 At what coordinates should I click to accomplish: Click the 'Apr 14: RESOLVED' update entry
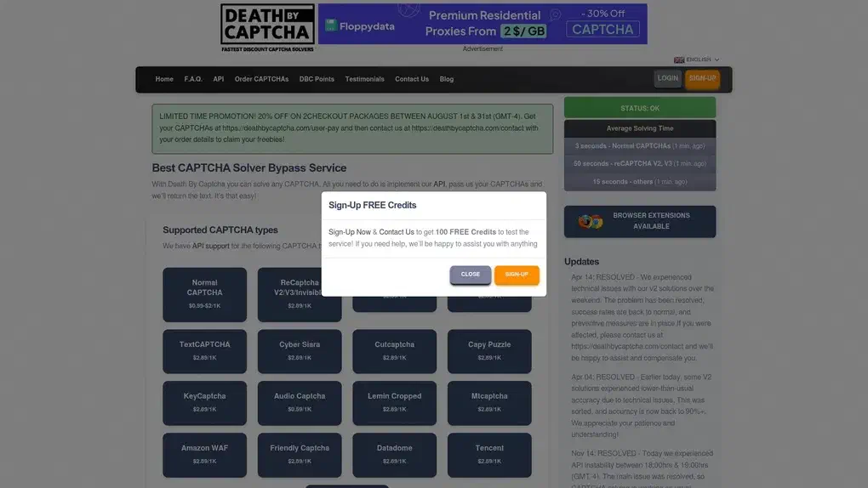pyautogui.click(x=642, y=318)
